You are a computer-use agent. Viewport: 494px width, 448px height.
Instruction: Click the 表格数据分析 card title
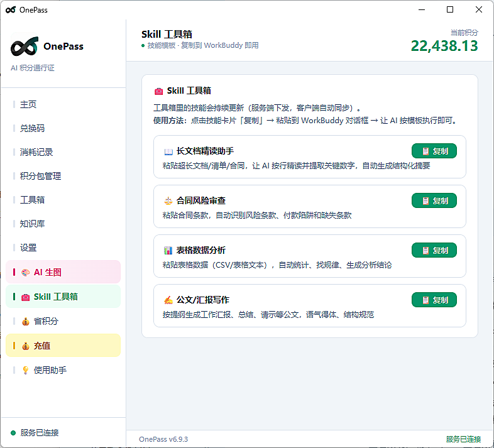201,250
